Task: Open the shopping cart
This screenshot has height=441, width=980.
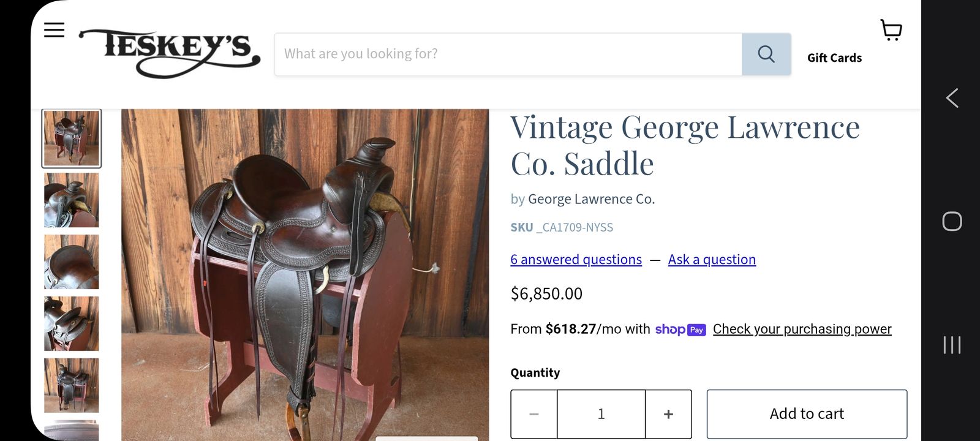Action: pyautogui.click(x=891, y=30)
